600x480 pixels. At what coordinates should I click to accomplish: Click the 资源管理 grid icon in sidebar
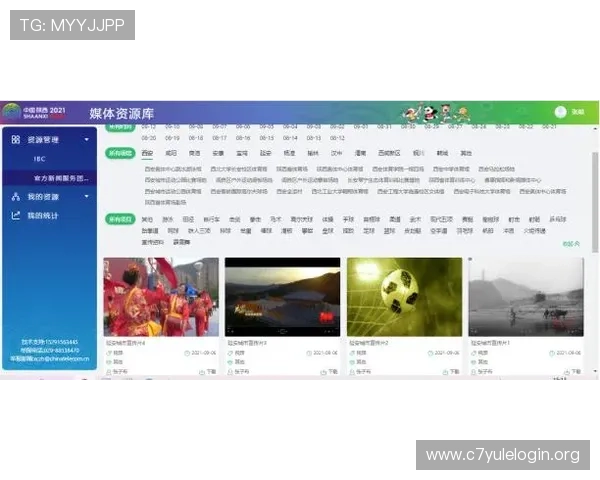(16, 139)
